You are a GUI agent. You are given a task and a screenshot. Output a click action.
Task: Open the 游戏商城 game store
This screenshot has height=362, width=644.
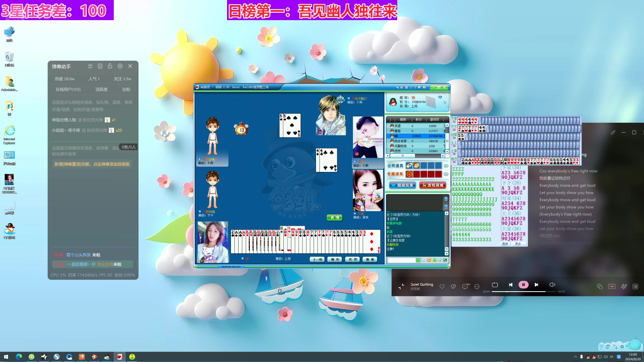(x=433, y=185)
